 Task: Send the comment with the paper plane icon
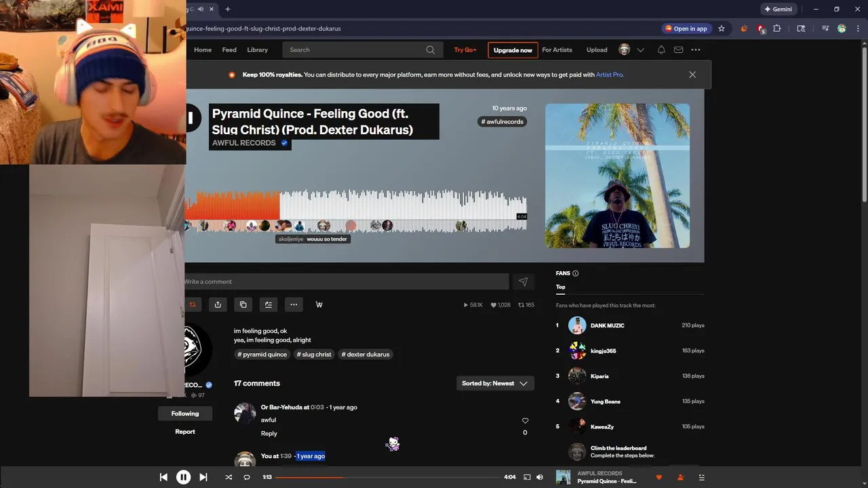(523, 281)
